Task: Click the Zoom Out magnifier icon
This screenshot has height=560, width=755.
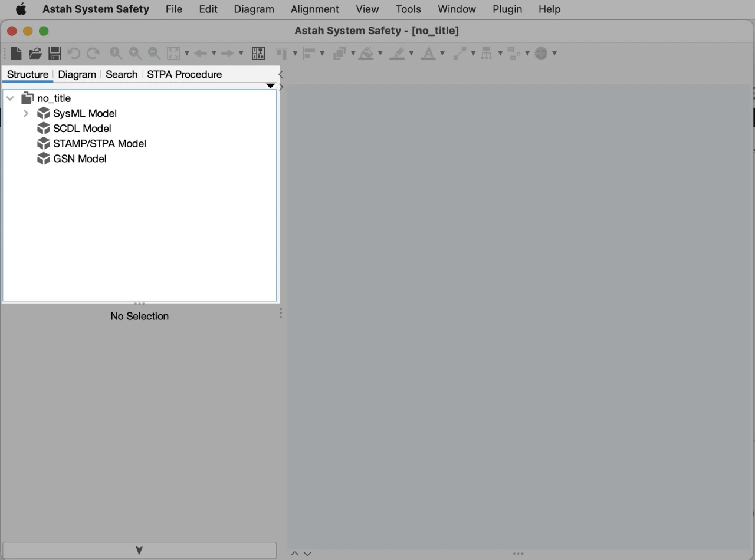Action: [154, 54]
